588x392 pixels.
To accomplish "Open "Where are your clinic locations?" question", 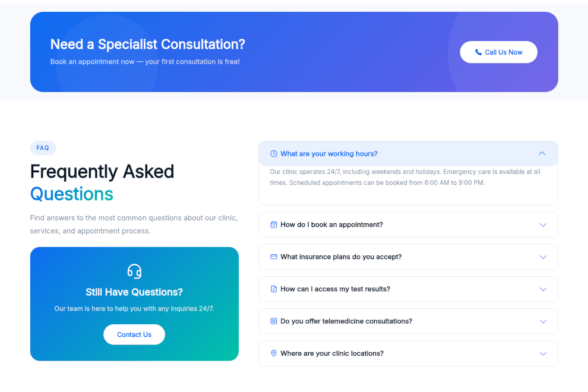I will click(x=332, y=353).
